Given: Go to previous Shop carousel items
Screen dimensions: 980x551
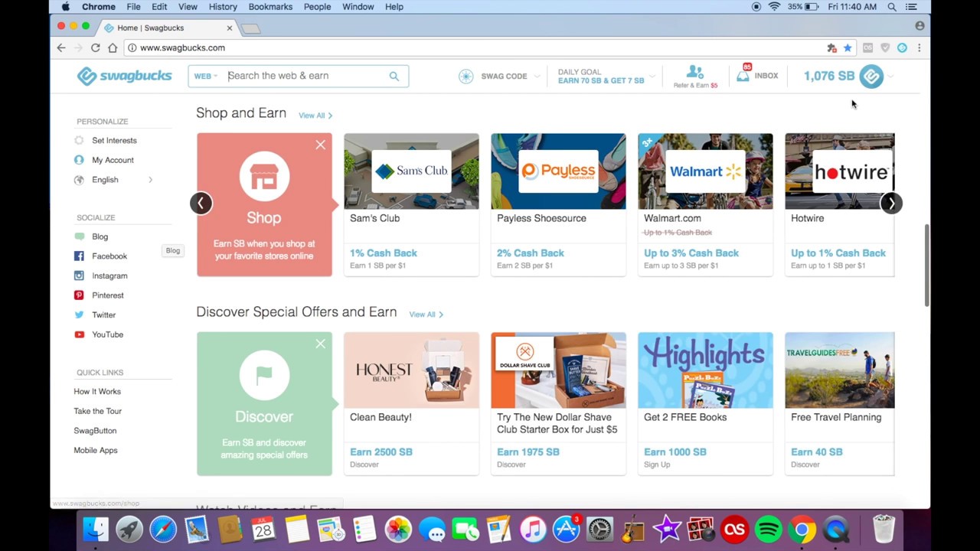Looking at the screenshot, I should pyautogui.click(x=201, y=203).
